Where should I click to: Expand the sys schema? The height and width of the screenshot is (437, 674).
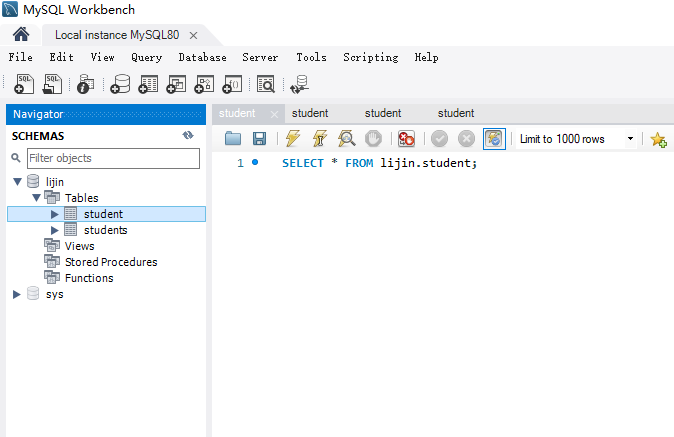click(17, 294)
